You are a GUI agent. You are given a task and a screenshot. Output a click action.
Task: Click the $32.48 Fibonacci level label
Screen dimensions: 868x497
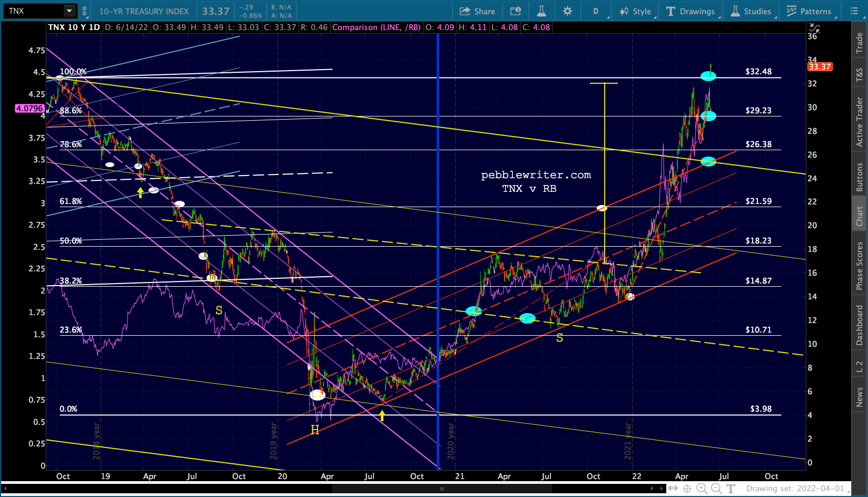[758, 72]
